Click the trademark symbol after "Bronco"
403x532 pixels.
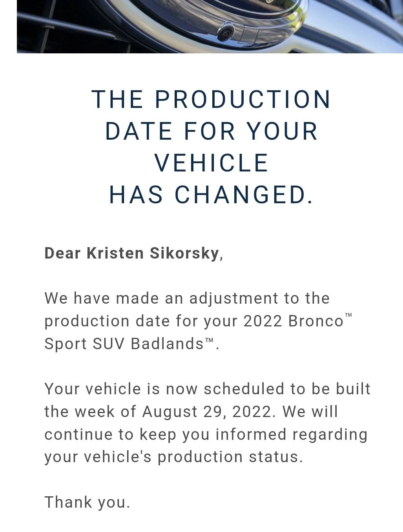(x=348, y=315)
